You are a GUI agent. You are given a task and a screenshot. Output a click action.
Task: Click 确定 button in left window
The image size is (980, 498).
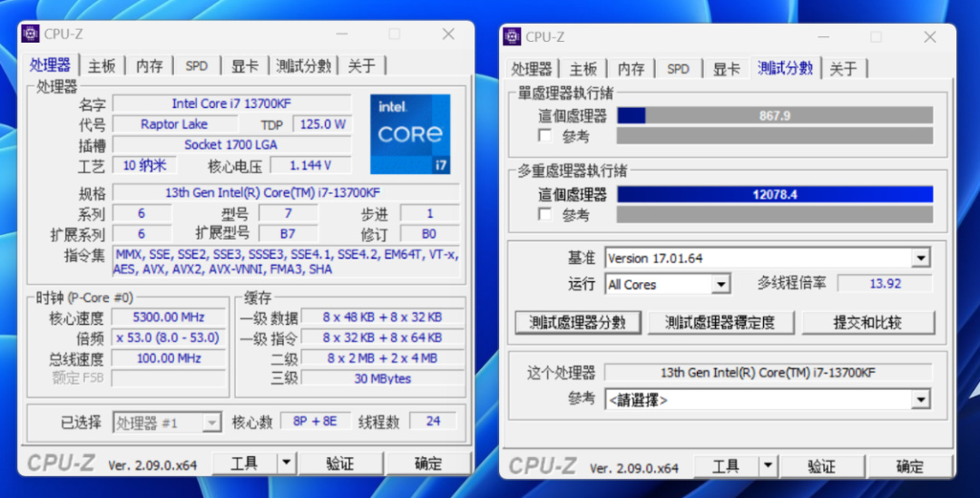tap(428, 463)
